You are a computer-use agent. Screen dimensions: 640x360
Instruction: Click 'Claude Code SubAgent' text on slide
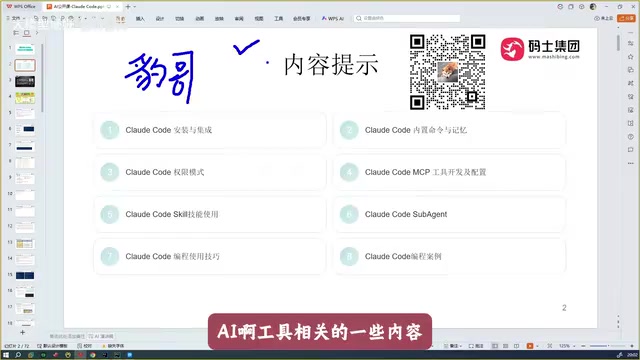coord(406,214)
